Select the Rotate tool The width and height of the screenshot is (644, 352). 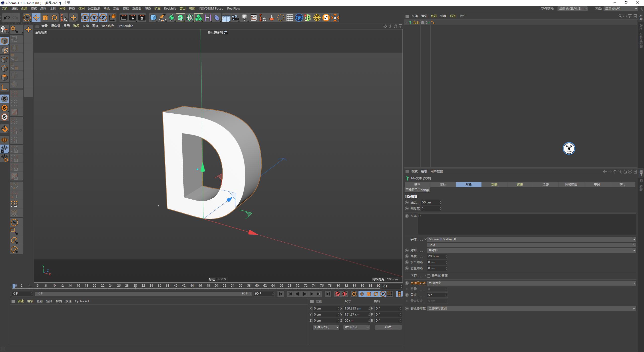(x=54, y=18)
